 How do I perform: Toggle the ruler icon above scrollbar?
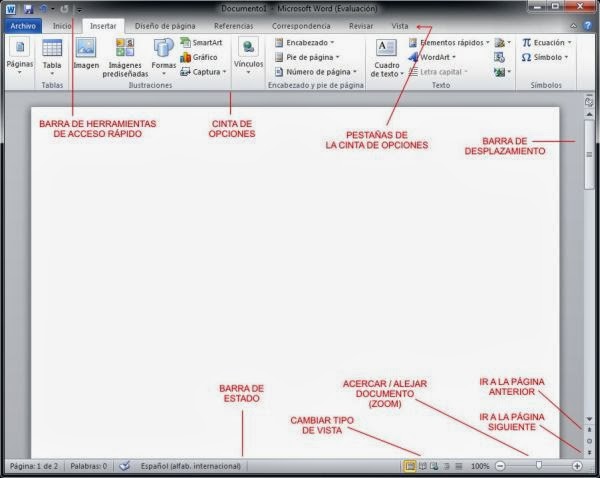point(589,101)
